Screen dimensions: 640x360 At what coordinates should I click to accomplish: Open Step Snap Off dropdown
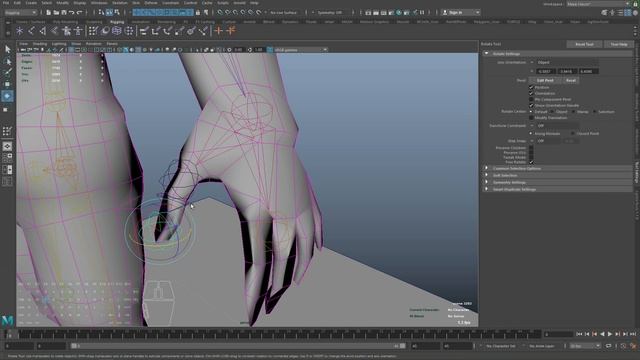[x=549, y=141]
